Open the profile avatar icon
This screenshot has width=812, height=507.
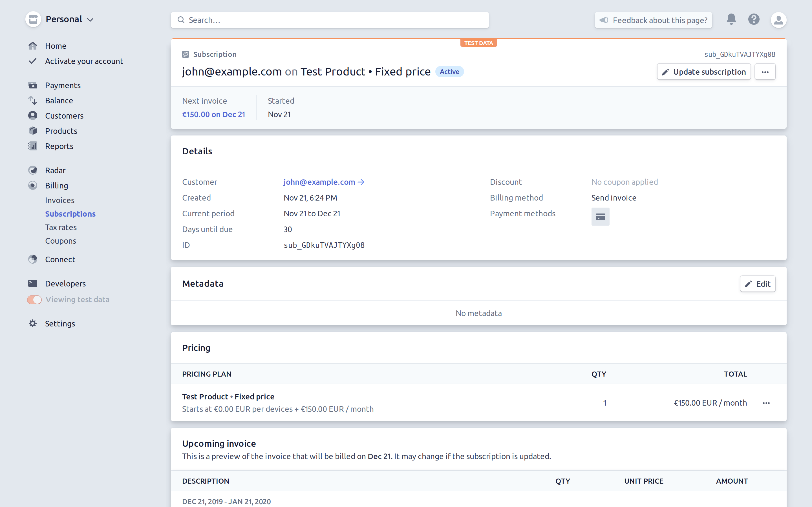click(779, 20)
